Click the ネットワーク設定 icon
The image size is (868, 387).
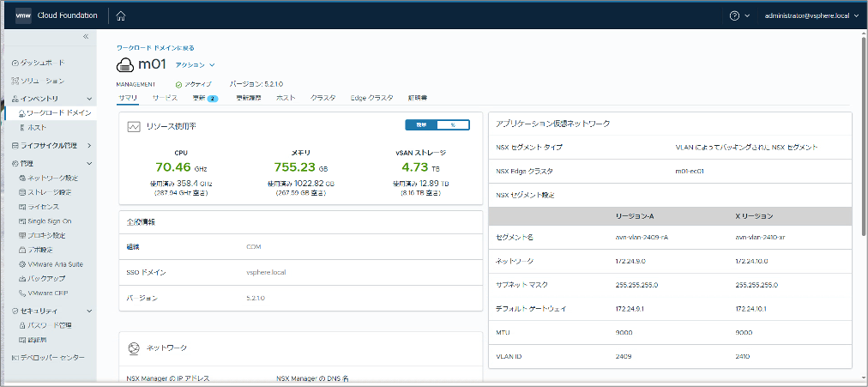pyautogui.click(x=22, y=178)
